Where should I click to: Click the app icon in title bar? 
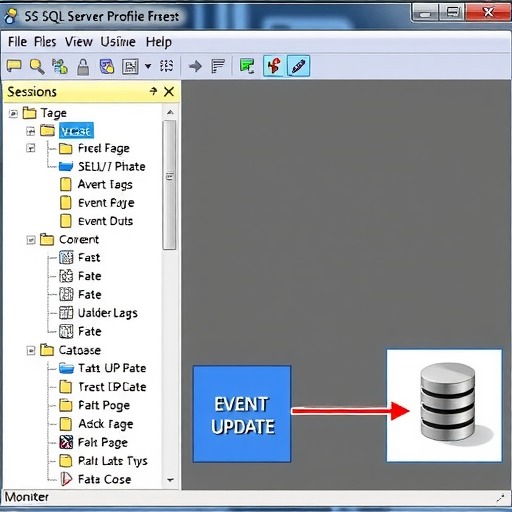11,16
